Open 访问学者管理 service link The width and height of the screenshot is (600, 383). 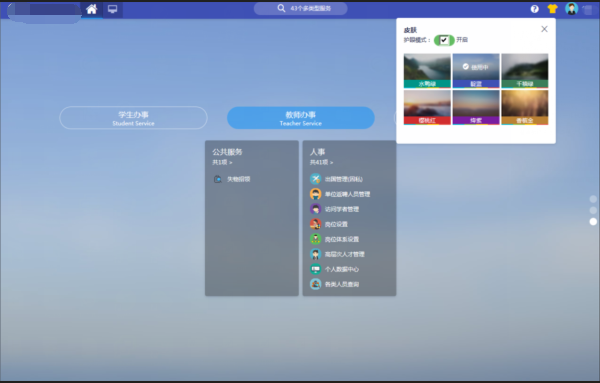point(342,209)
